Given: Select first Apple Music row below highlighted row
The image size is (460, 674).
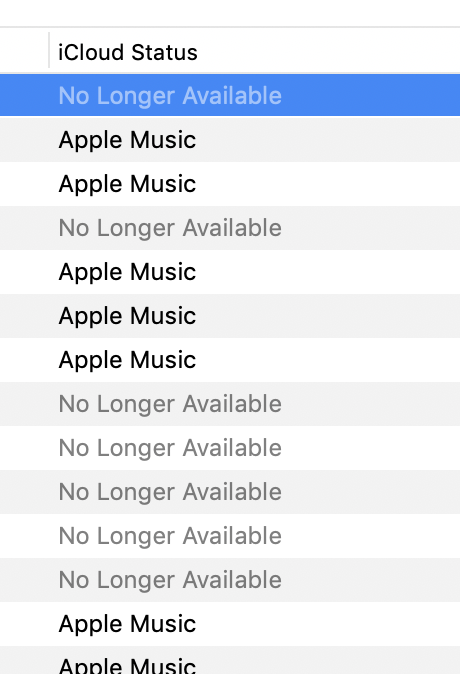Looking at the screenshot, I should click(230, 140).
